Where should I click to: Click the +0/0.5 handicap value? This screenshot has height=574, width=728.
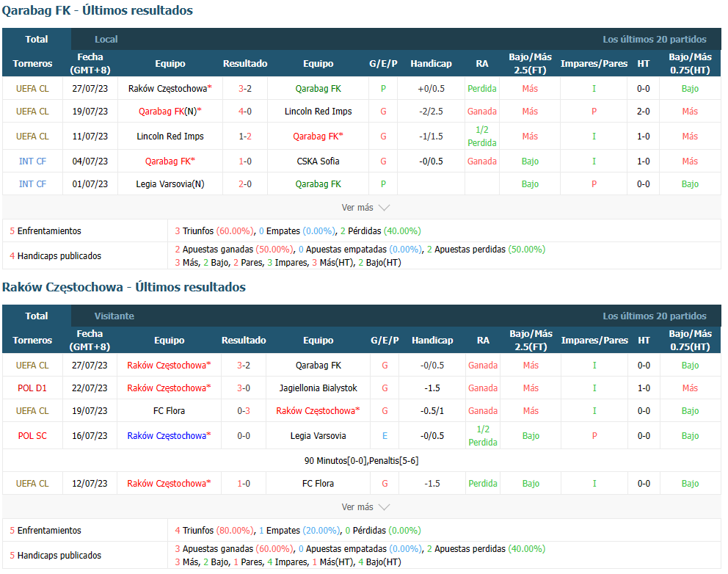coord(431,89)
